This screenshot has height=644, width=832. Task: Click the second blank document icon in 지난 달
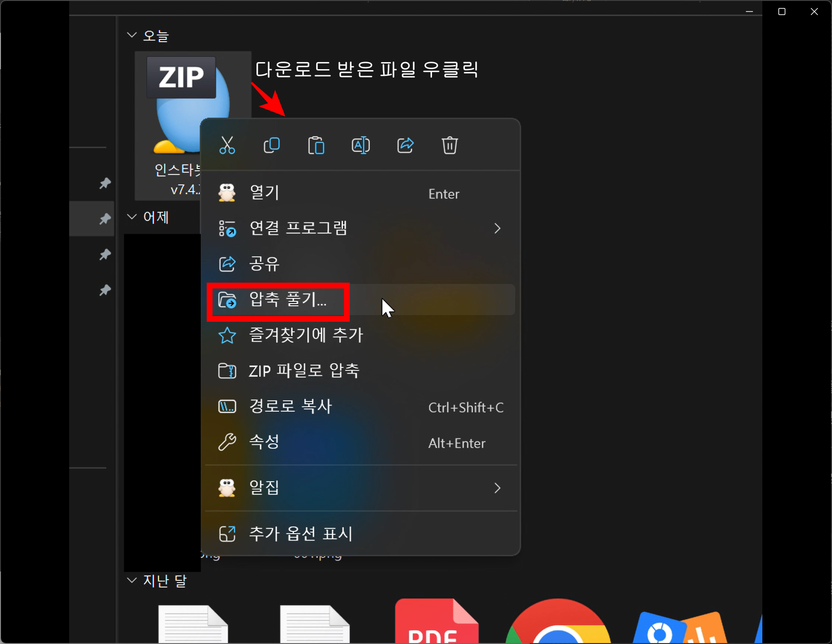click(x=315, y=624)
